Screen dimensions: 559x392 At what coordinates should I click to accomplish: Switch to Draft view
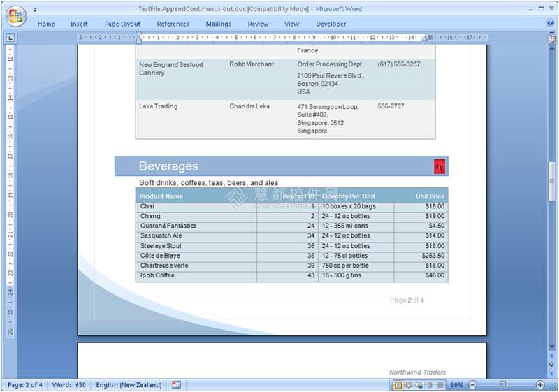440,385
